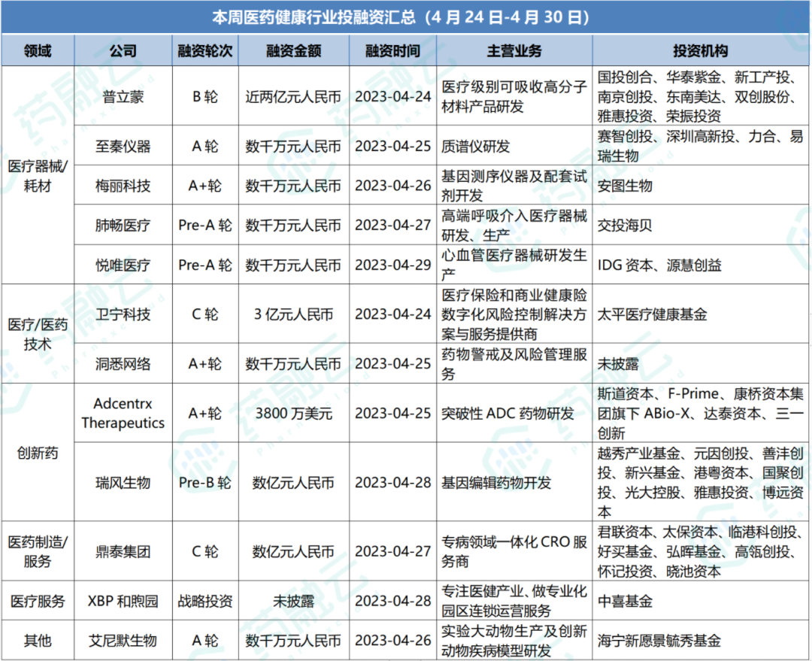Select company cell XBP 和煦园

pyautogui.click(x=123, y=601)
